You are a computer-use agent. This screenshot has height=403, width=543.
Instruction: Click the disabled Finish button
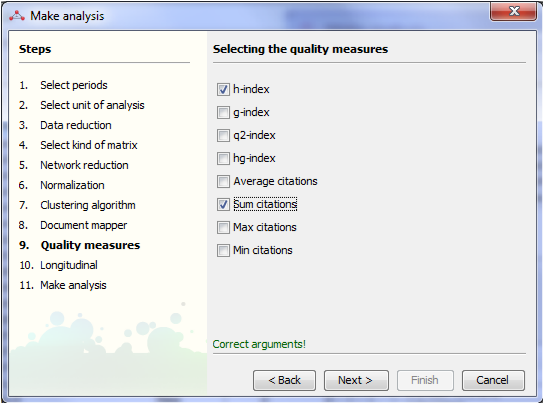(425, 380)
